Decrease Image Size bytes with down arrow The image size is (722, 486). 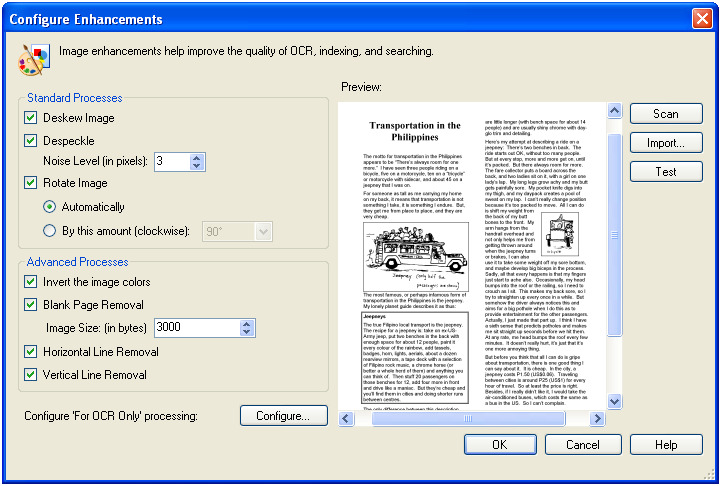click(x=246, y=332)
